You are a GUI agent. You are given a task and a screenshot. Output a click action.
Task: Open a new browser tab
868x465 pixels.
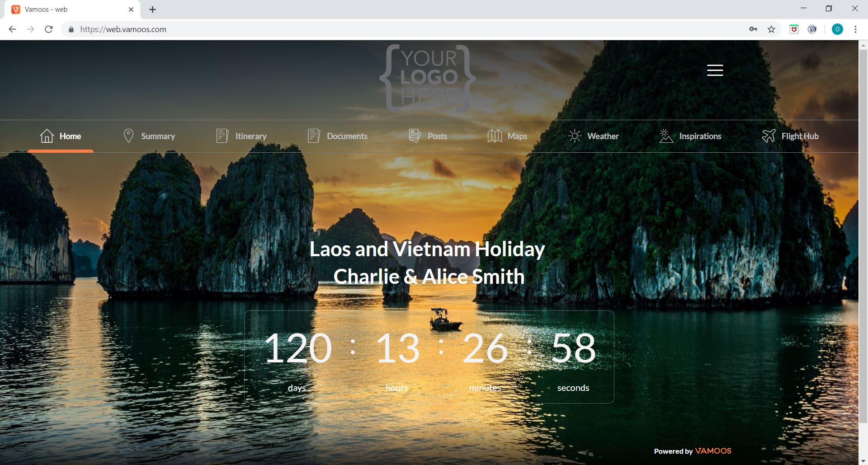click(153, 9)
